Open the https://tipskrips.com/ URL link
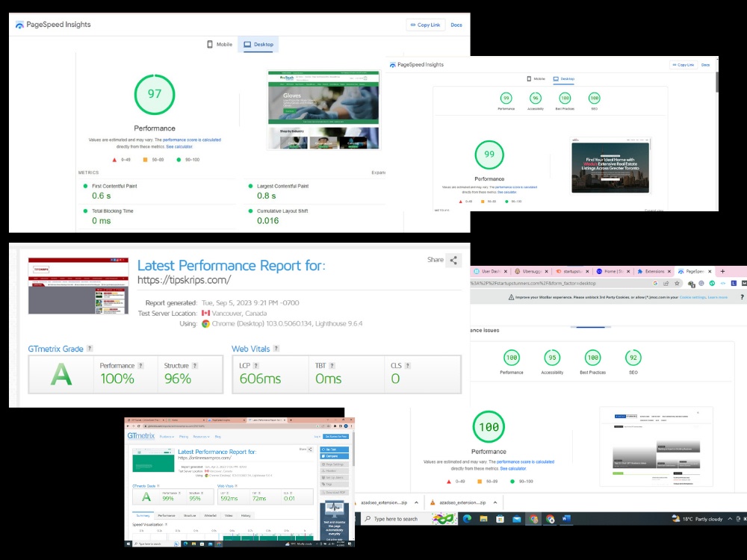This screenshot has height=560, width=747. (184, 280)
